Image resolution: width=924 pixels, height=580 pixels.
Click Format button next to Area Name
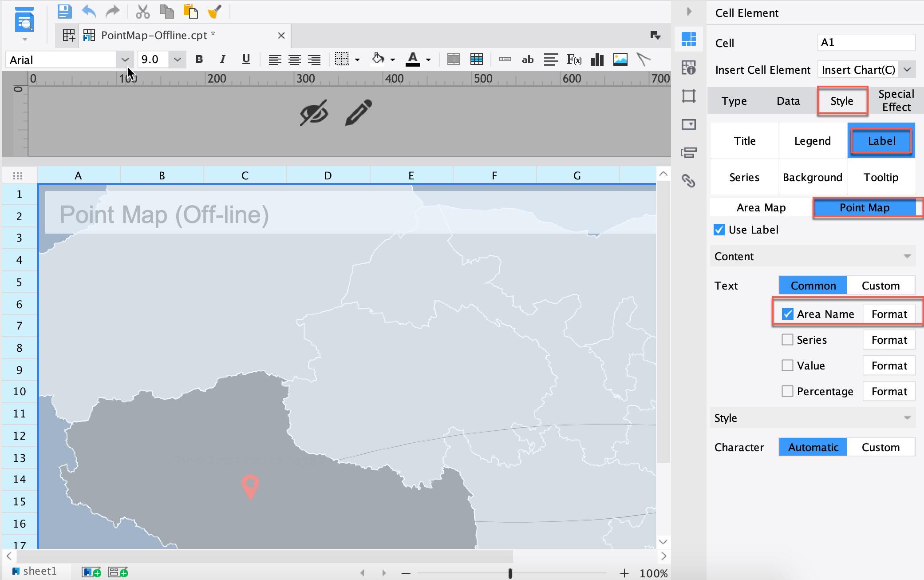click(x=889, y=314)
